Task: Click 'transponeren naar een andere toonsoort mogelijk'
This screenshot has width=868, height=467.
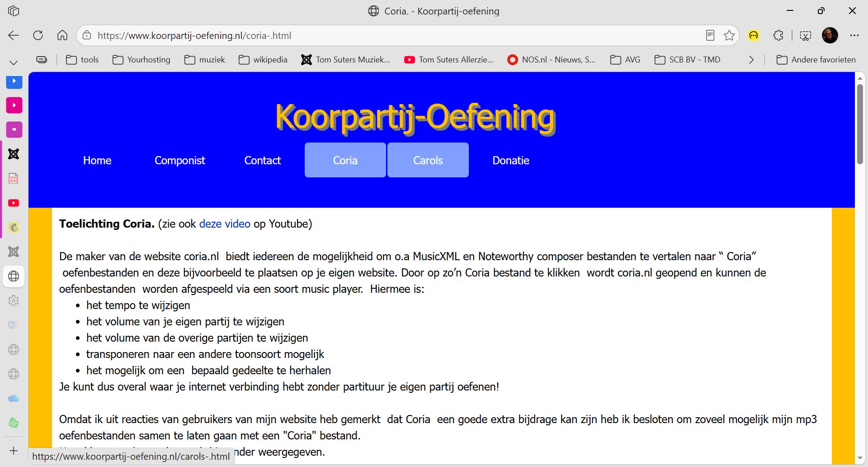Action: pyautogui.click(x=205, y=354)
